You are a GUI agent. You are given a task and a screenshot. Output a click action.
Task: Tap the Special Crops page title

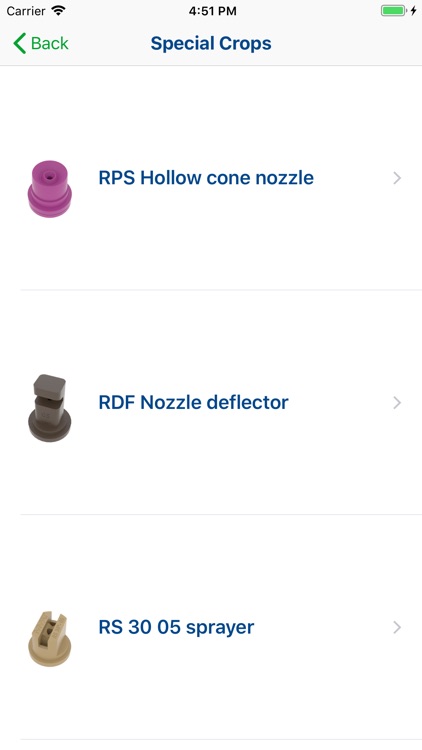[x=211, y=44]
